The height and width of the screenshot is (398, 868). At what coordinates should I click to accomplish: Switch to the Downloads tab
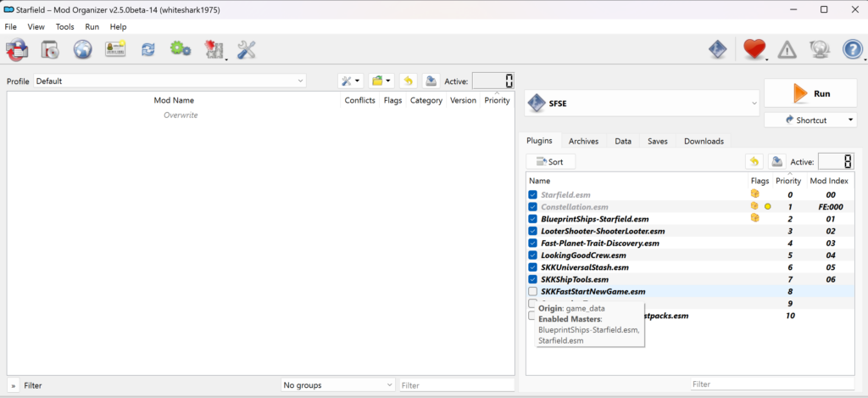pyautogui.click(x=704, y=141)
